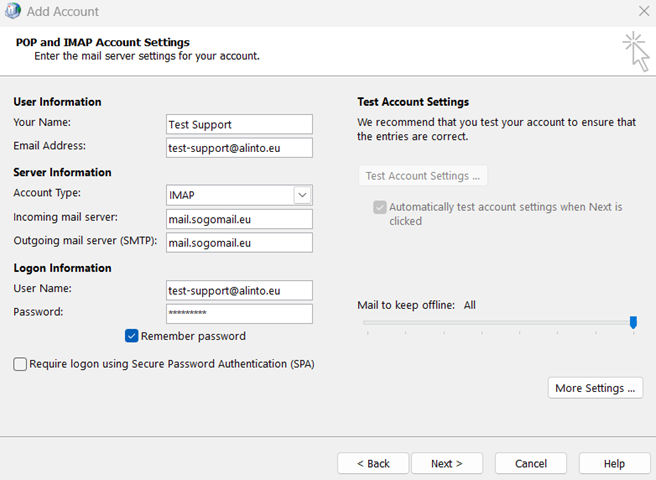The image size is (656, 480).
Task: Open the More Settings dialog
Action: 595,388
